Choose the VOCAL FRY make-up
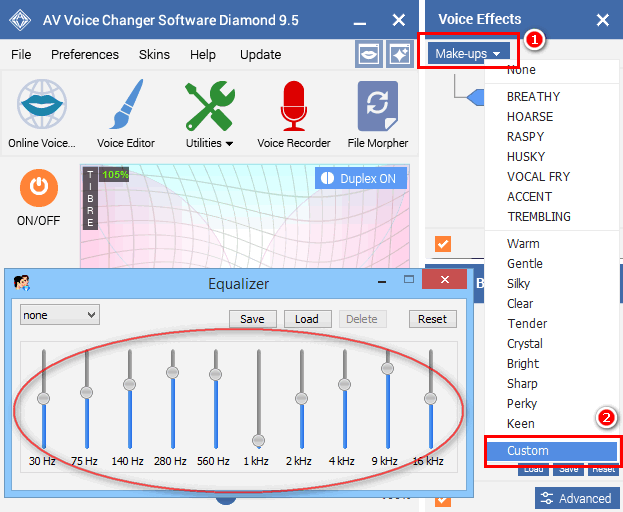 [552, 176]
